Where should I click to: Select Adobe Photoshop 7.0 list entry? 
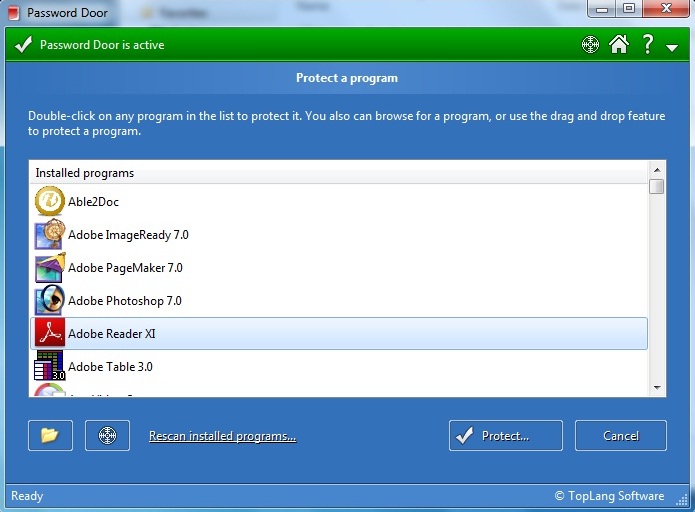coord(339,300)
